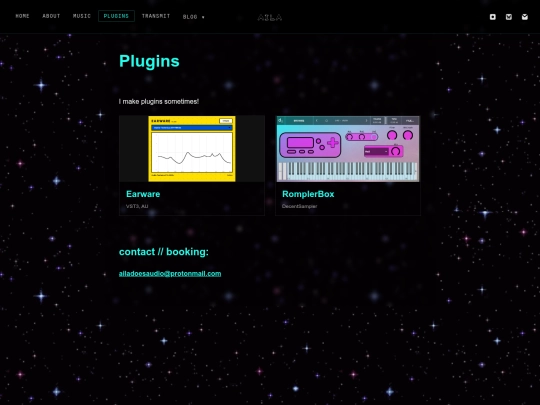Click the envelope mail icon in the header
Viewport: 540px width, 405px height.
tap(525, 17)
